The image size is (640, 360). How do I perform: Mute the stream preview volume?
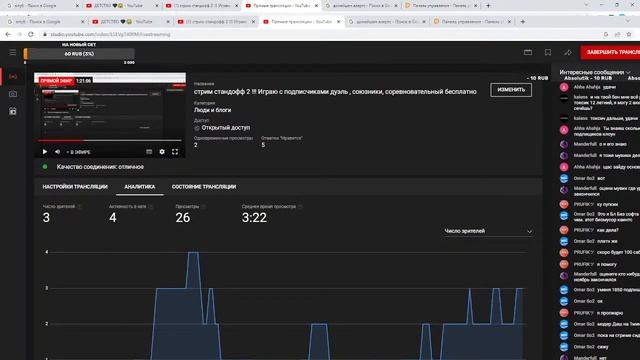click(57, 152)
